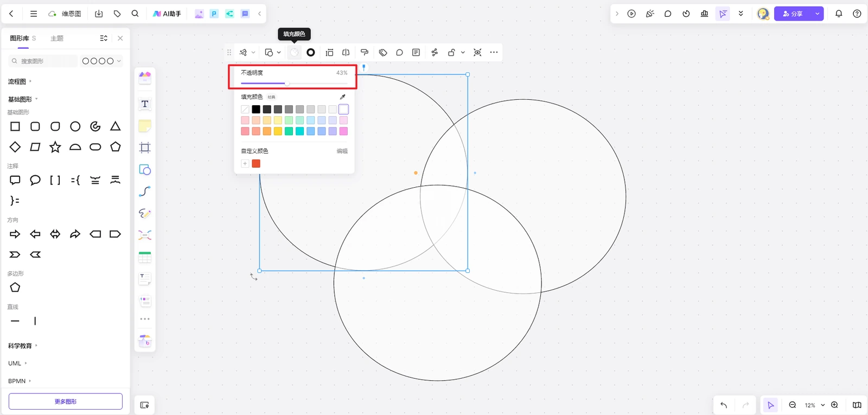The height and width of the screenshot is (415, 868).
Task: Select the no-fill transparent swatch
Action: pos(245,110)
